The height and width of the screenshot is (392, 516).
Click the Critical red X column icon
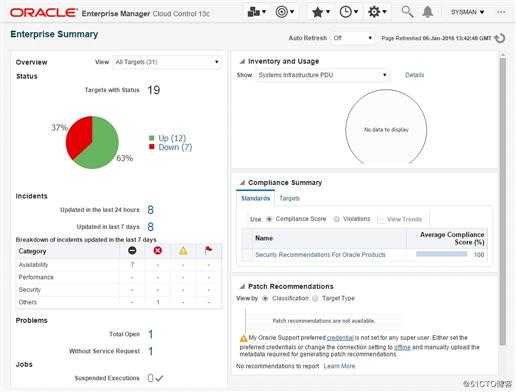click(x=158, y=250)
